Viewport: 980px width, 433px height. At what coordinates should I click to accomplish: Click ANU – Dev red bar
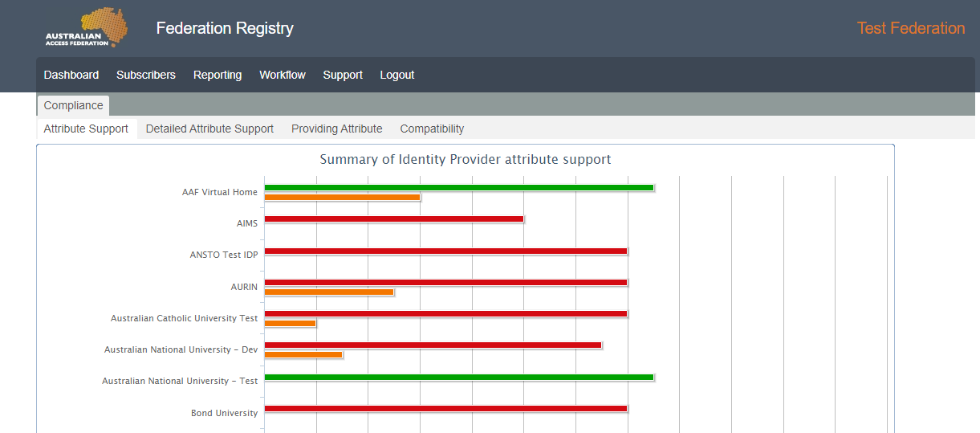click(433, 345)
